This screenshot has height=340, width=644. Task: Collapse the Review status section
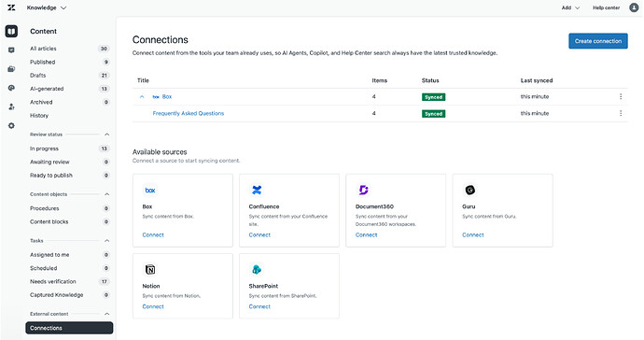coord(106,135)
